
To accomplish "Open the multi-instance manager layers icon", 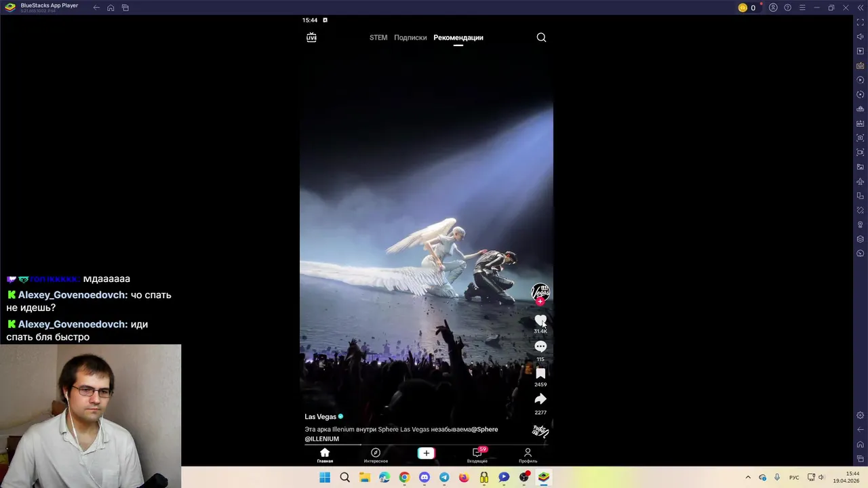I will (x=861, y=239).
